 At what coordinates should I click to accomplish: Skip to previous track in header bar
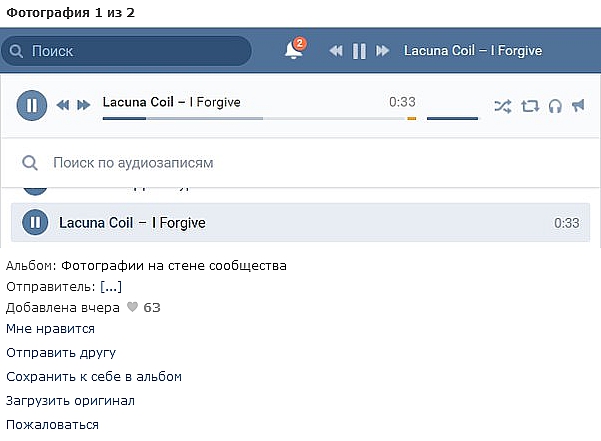click(x=336, y=51)
